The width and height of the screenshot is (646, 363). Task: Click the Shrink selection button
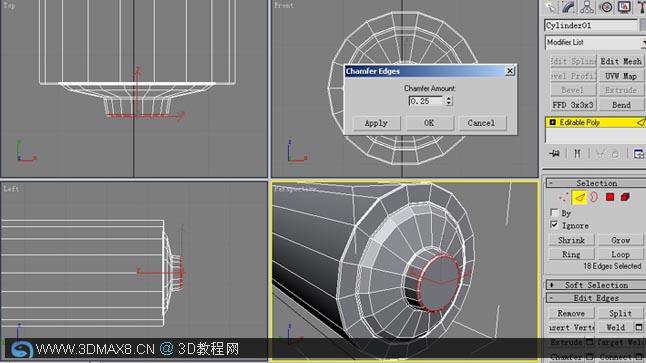click(x=571, y=240)
